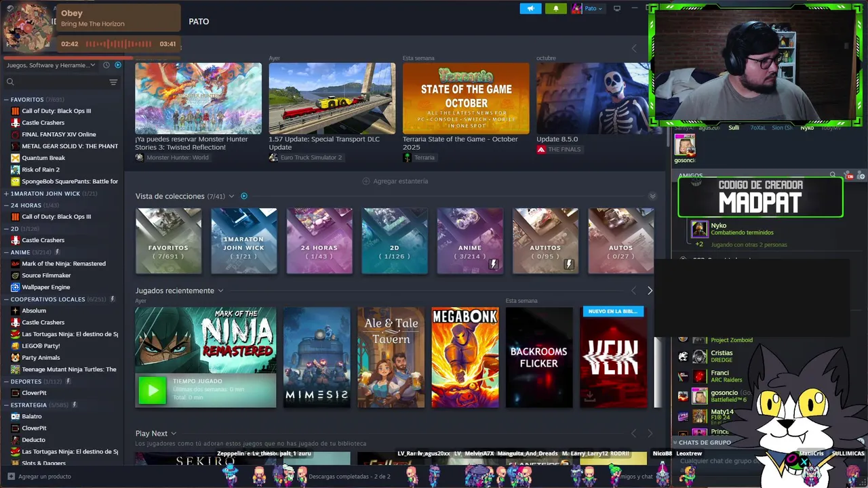
Task: Open Jugados recientemente shelf dropdown
Action: [220, 291]
